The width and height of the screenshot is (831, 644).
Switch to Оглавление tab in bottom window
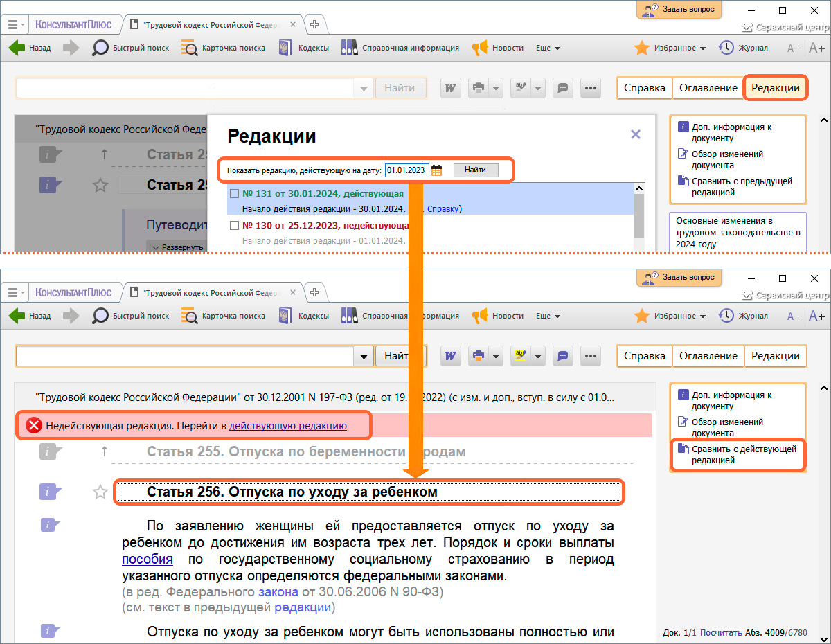pos(708,356)
